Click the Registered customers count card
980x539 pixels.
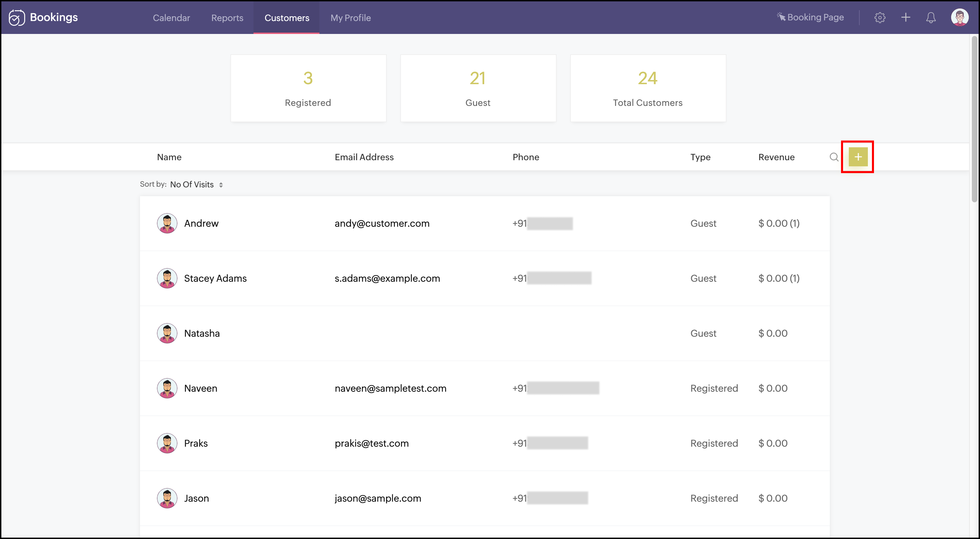[x=308, y=88]
